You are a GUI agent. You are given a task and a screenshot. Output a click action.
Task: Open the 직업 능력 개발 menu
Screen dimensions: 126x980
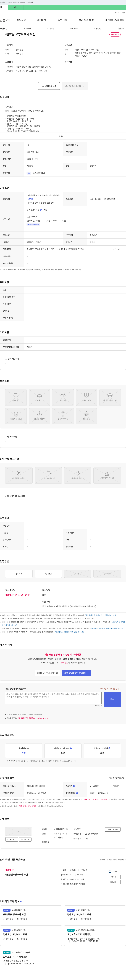coord(86,20)
